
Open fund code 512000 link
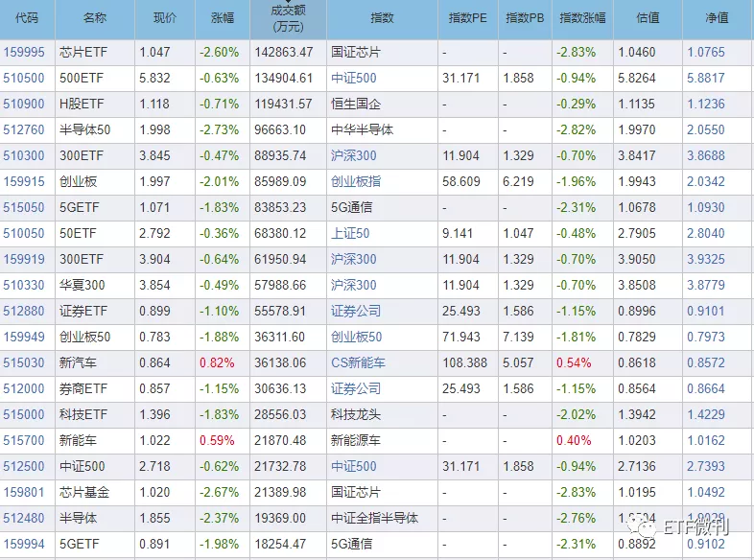[24, 389]
